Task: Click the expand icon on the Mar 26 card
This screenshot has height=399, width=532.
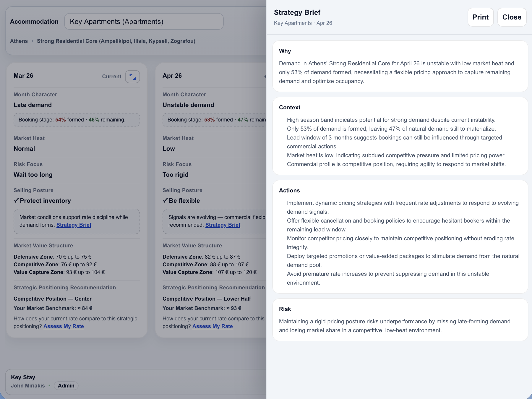Action: 132,77
